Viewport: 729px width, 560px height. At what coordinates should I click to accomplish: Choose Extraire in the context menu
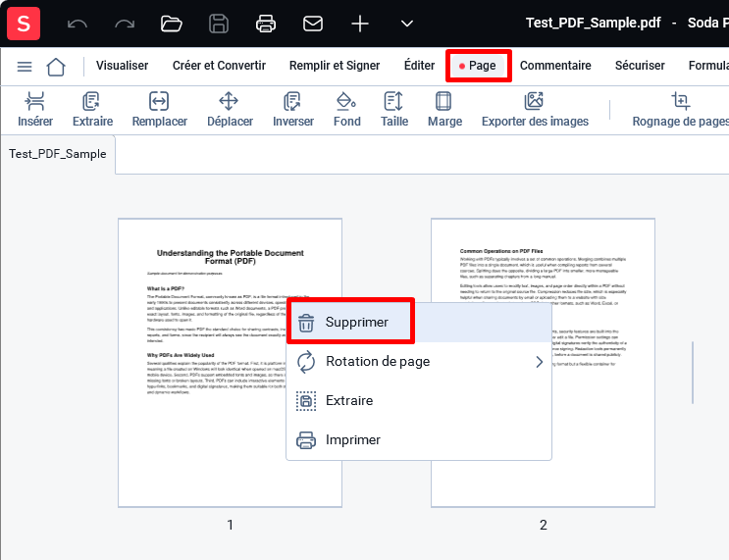[419, 400]
